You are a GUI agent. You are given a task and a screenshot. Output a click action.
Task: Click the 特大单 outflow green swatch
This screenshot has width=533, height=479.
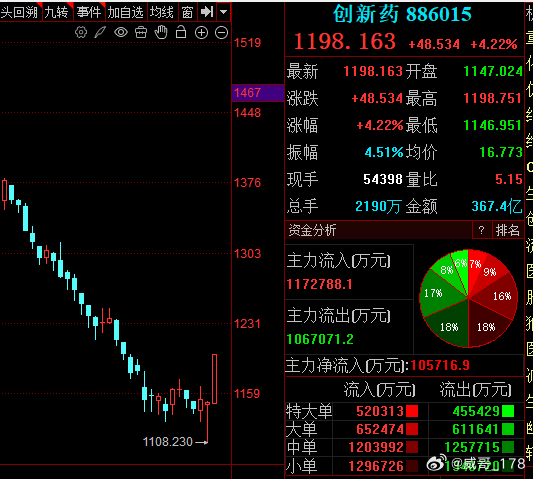pyautogui.click(x=508, y=411)
